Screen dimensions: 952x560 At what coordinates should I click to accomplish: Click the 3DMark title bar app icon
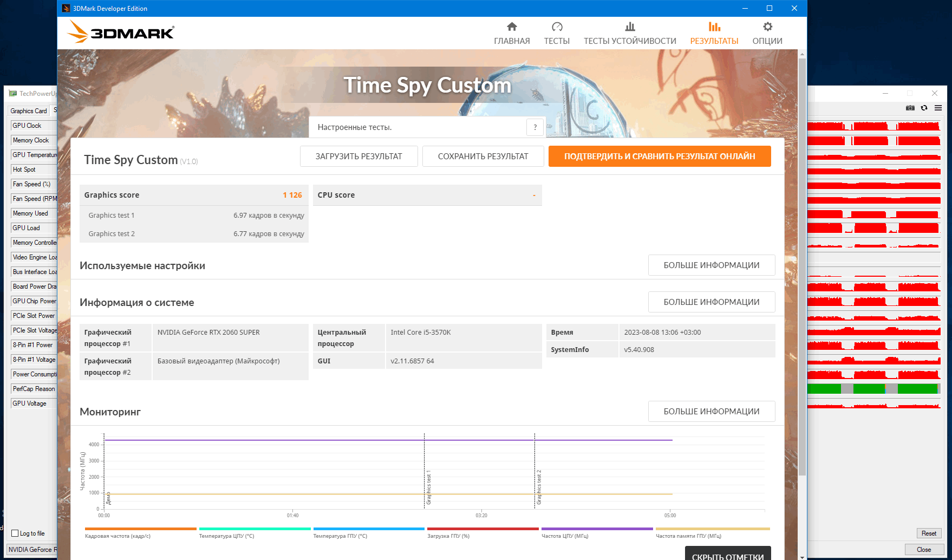[66, 8]
